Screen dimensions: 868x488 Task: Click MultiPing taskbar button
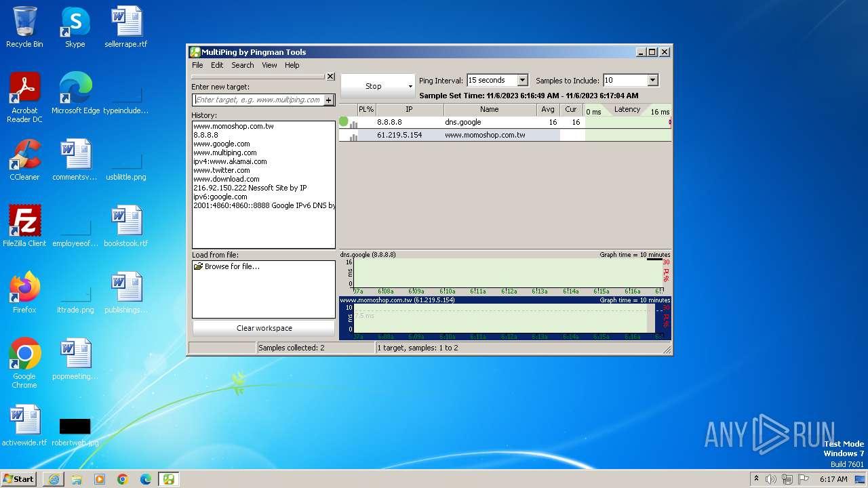[x=168, y=479]
